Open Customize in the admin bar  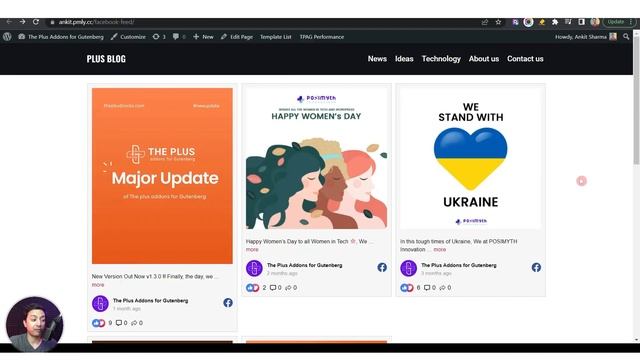(x=128, y=37)
